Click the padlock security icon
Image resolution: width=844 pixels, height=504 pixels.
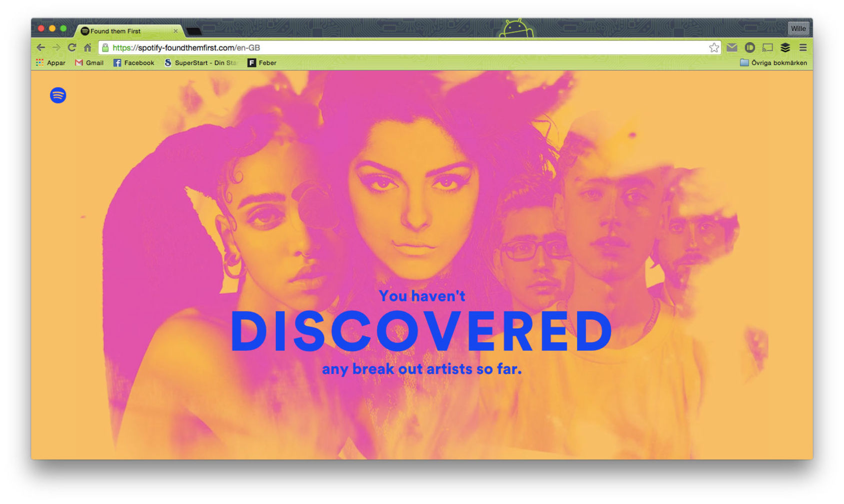click(x=105, y=47)
